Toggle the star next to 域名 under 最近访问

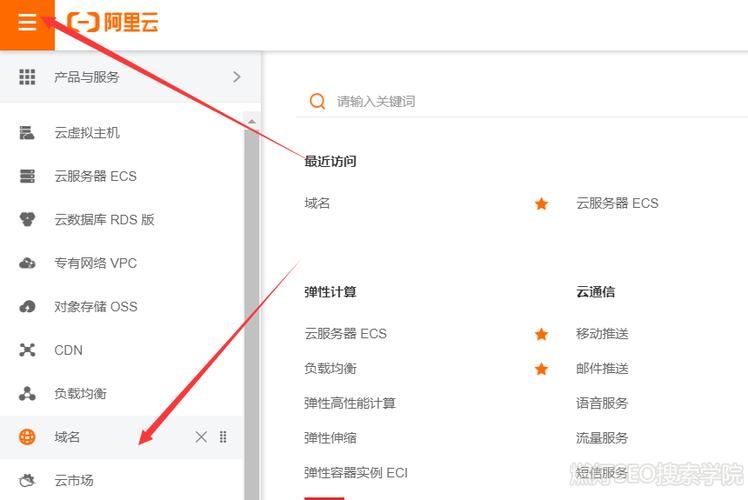click(x=541, y=204)
